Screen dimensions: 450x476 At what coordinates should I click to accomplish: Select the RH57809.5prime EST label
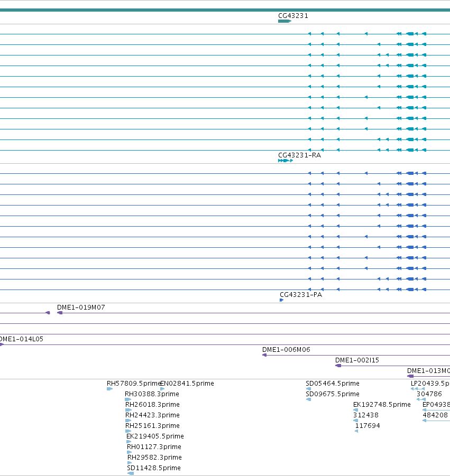click(x=133, y=384)
